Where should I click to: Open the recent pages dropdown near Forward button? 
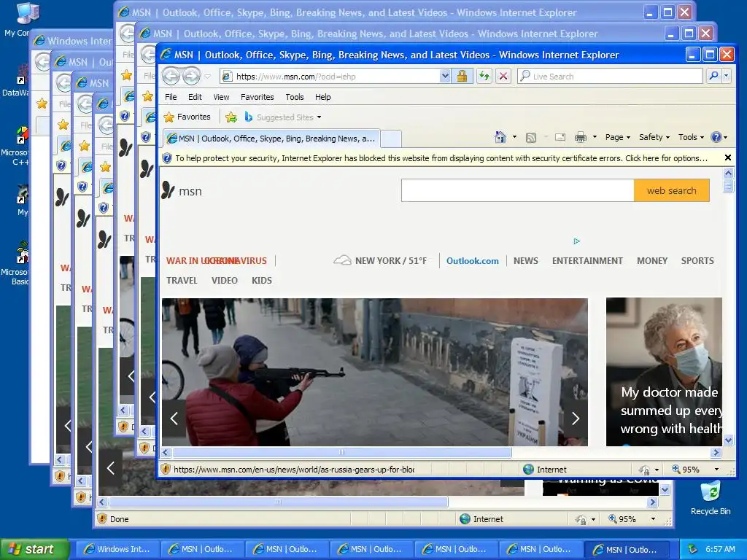pos(208,76)
